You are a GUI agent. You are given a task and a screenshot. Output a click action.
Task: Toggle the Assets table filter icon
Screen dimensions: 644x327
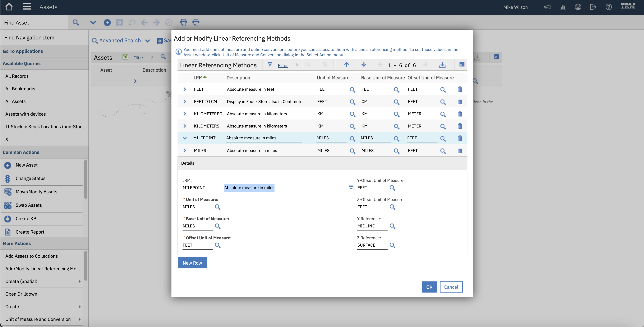tap(125, 57)
